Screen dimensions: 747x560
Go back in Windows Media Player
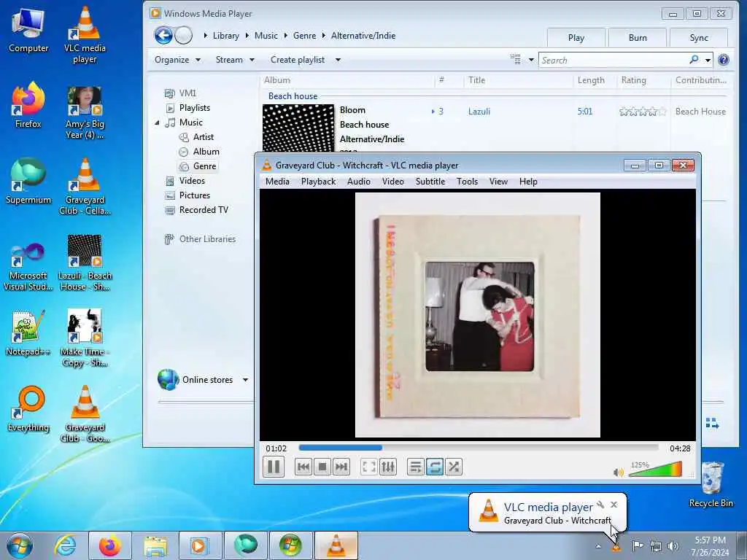click(163, 35)
